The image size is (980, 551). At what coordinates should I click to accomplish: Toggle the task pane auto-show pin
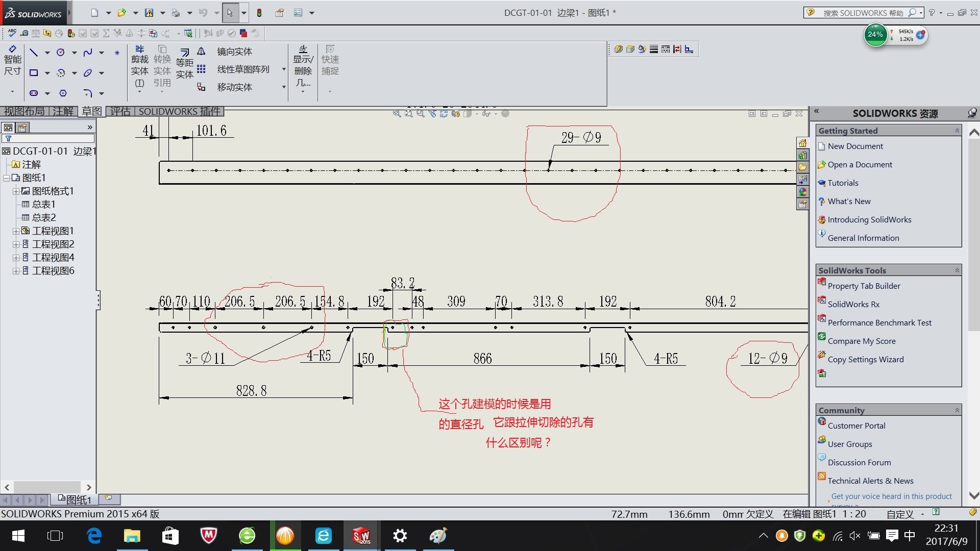[972, 113]
